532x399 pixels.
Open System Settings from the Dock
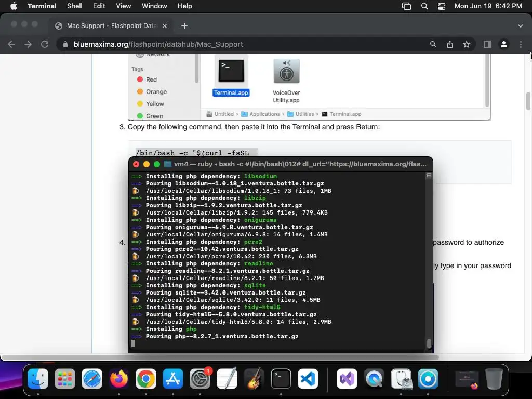[200, 379]
